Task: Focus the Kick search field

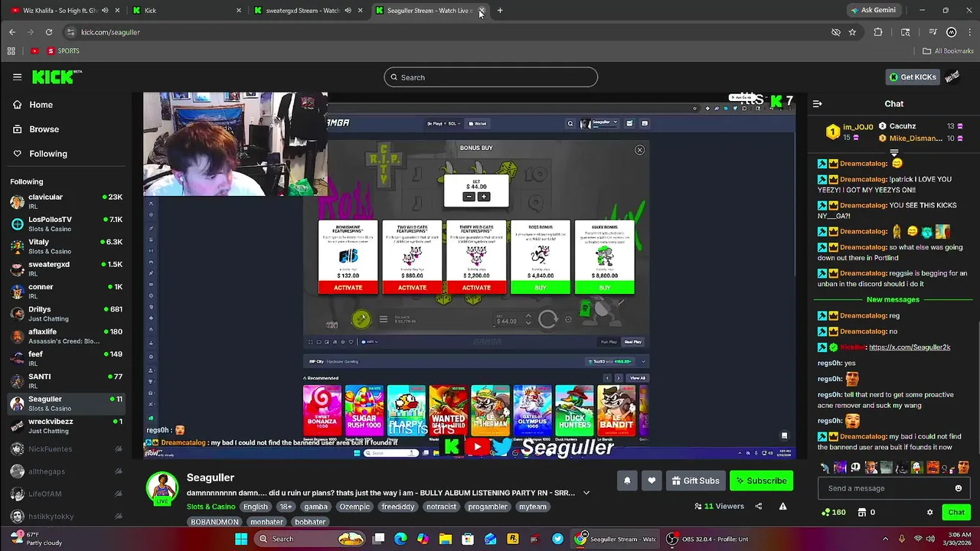Action: pos(491,77)
